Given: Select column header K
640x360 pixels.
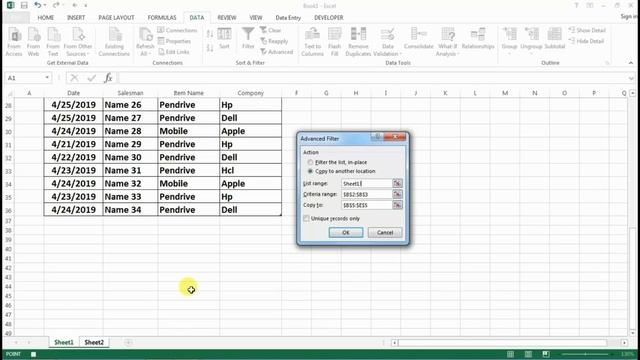Looking at the screenshot, I should (x=445, y=93).
